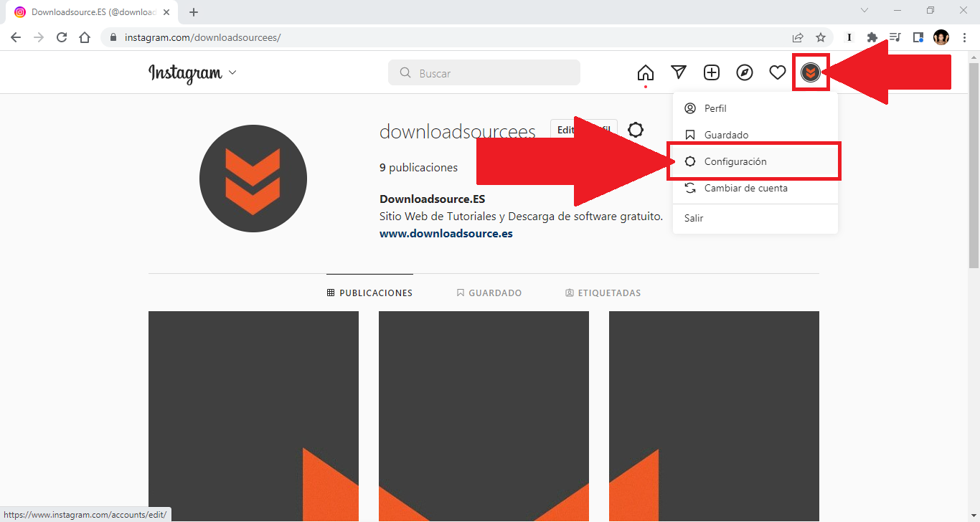Image resolution: width=980 pixels, height=522 pixels.
Task: Click 9 publicaciones count
Action: tap(418, 168)
